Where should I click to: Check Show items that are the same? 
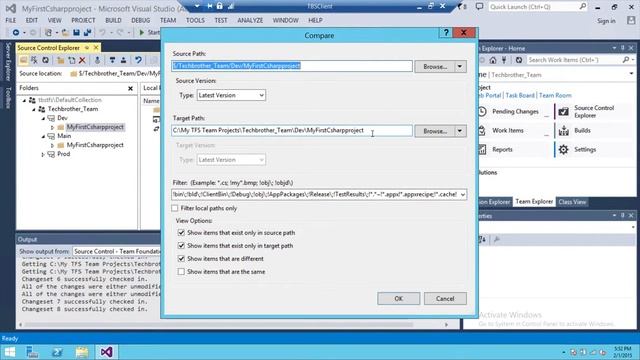(x=181, y=271)
